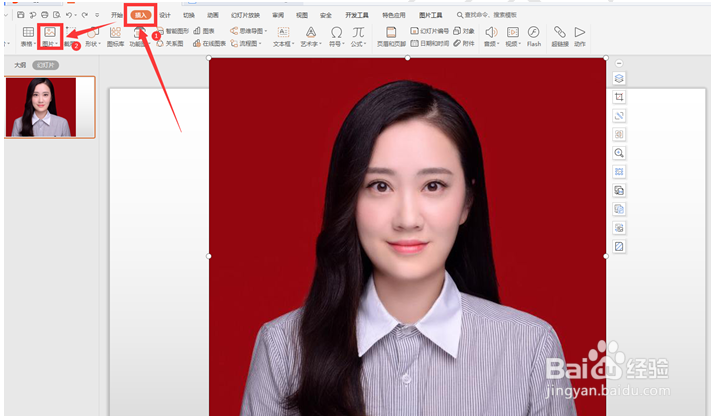The image size is (711, 416).
Task: Click the 思维导图 mind map button
Action: point(247,31)
